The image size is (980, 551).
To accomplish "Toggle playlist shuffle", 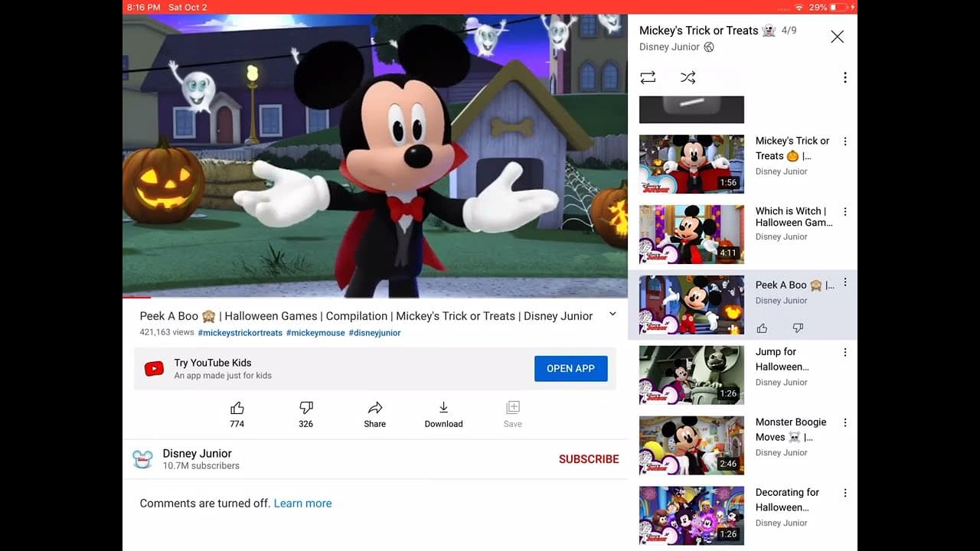I will coord(688,77).
